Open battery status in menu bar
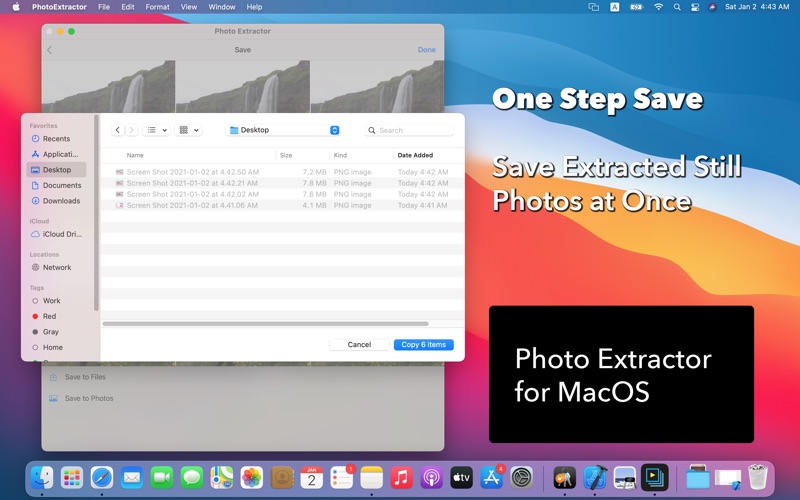 tap(636, 7)
